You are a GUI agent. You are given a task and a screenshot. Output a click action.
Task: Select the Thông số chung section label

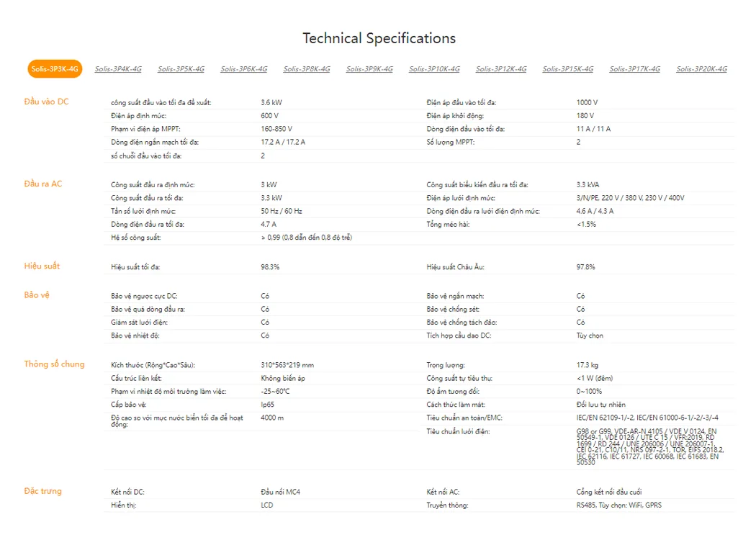tap(54, 364)
